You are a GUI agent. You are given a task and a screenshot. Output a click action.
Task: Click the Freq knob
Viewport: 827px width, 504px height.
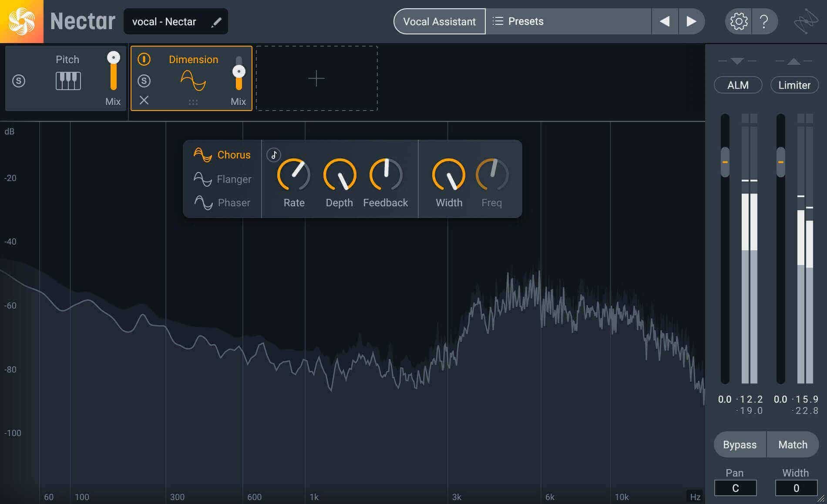point(492,175)
